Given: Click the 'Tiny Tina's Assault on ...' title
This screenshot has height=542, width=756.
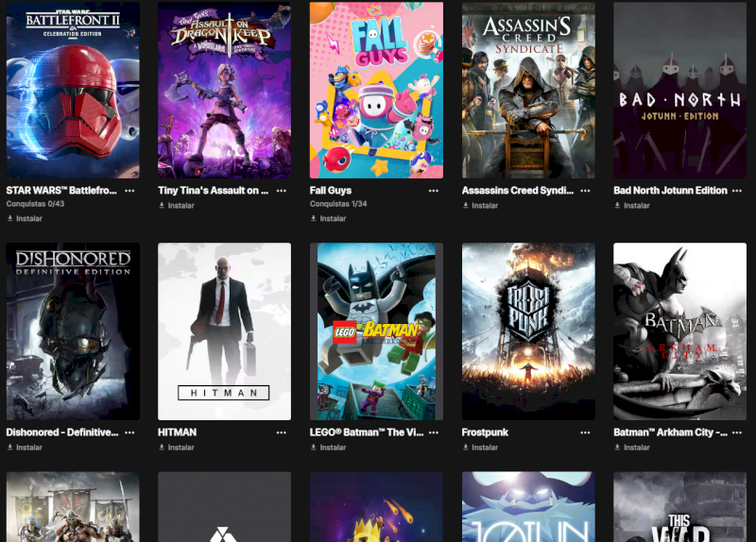Looking at the screenshot, I should [214, 191].
